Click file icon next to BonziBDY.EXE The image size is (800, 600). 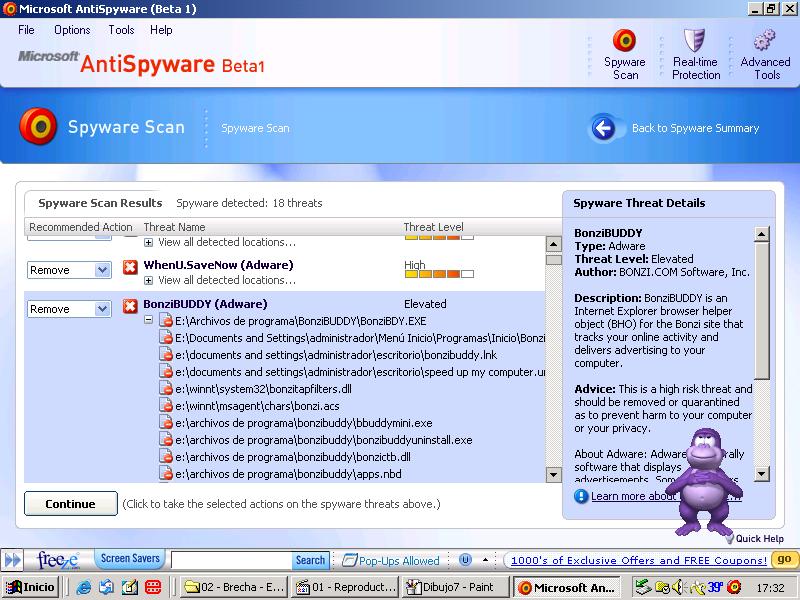[166, 321]
